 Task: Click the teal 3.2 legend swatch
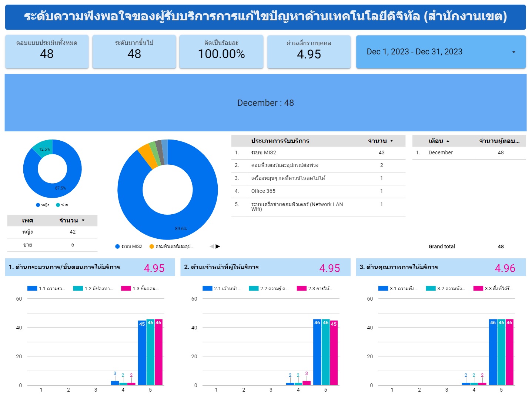pyautogui.click(x=430, y=289)
